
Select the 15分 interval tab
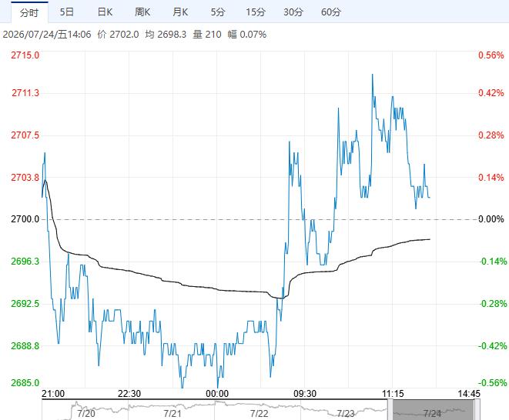tap(256, 12)
